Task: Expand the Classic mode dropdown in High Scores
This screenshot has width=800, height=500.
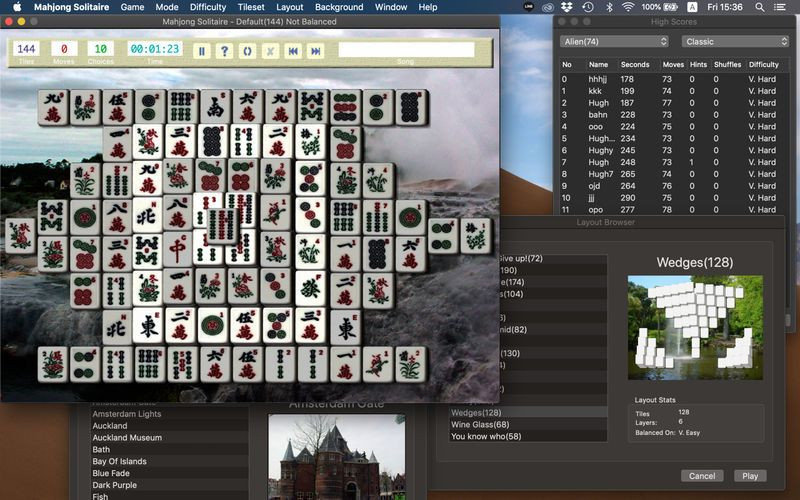Action: pyautogui.click(x=735, y=41)
